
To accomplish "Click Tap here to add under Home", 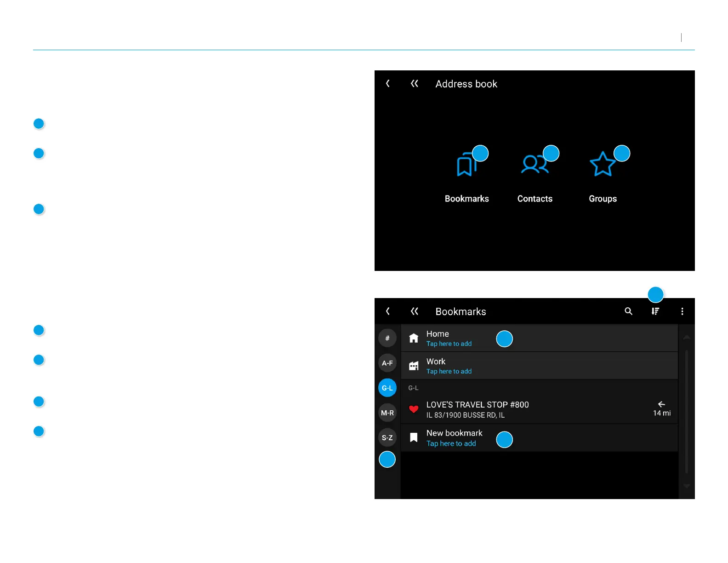I will [449, 344].
